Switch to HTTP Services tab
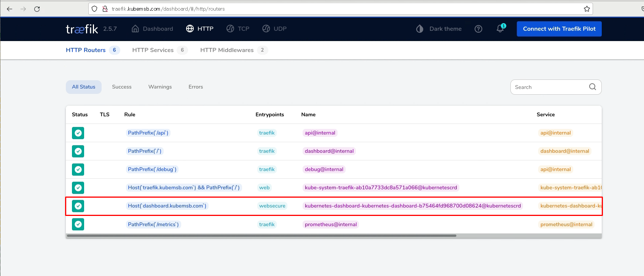644x276 pixels. 153,50
